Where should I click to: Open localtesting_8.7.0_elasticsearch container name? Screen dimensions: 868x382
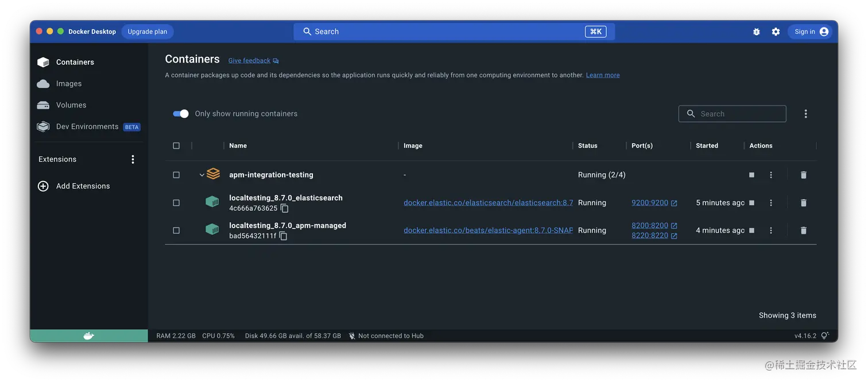(x=286, y=198)
